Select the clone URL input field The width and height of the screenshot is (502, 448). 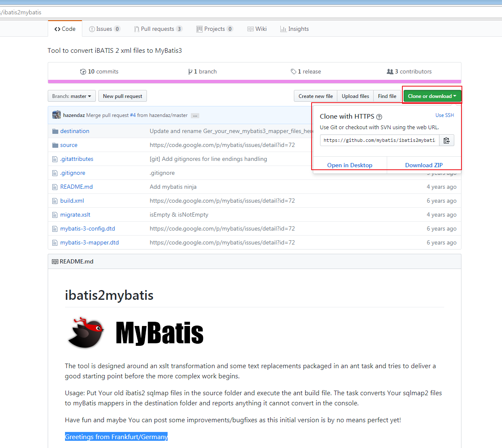point(380,140)
